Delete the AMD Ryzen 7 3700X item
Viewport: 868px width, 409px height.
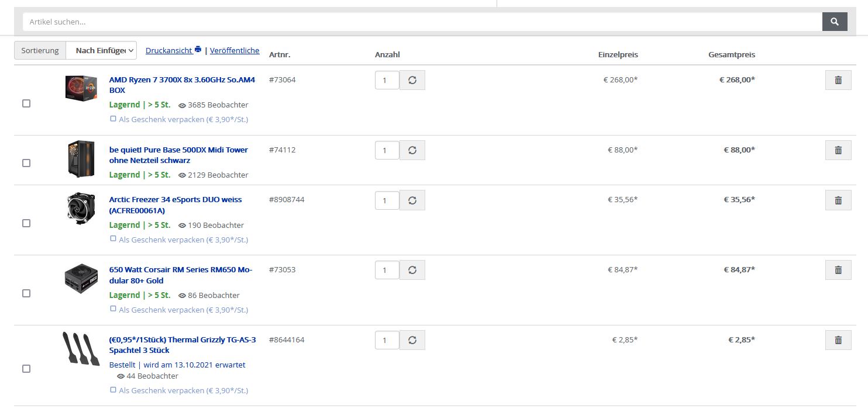click(x=838, y=80)
